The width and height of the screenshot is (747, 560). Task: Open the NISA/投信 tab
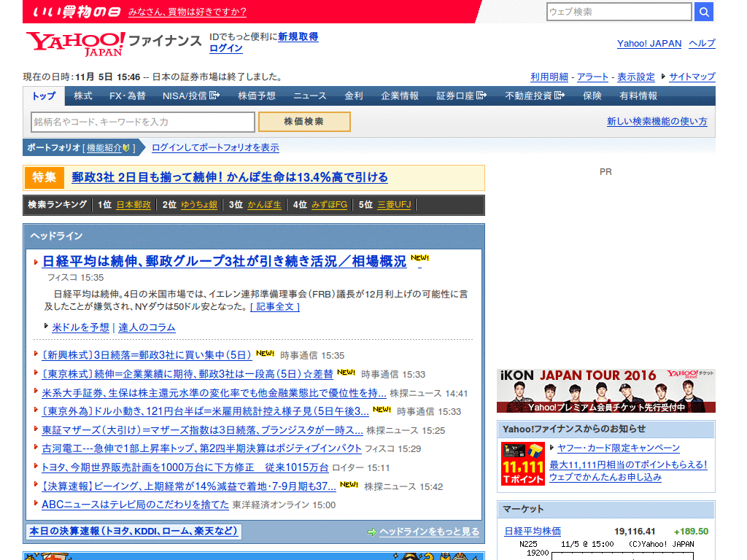pyautogui.click(x=190, y=96)
